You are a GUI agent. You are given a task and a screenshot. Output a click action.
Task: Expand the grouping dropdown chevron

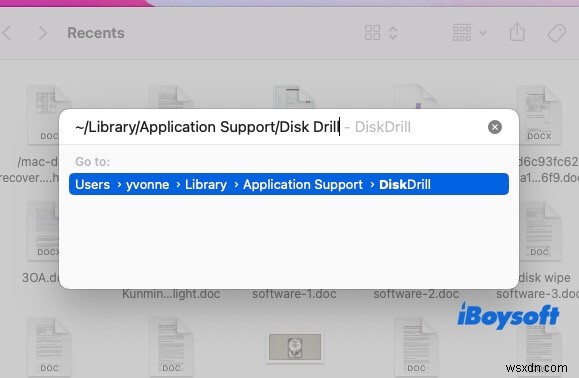[483, 33]
